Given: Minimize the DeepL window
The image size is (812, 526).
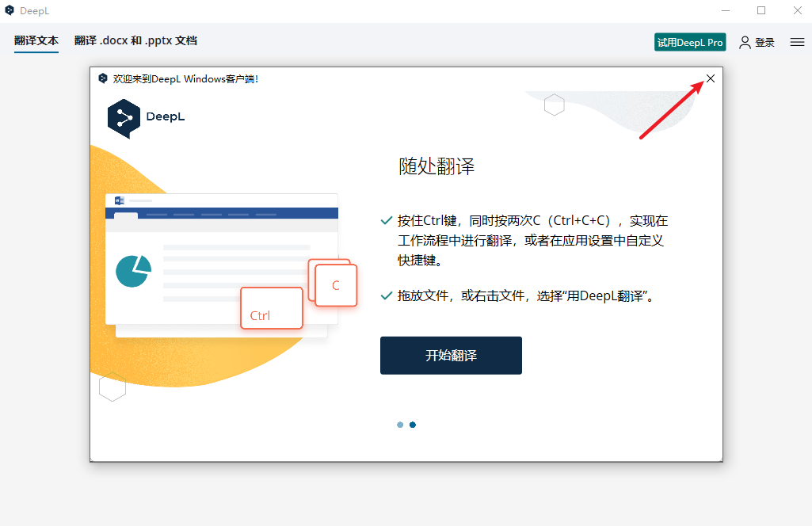Looking at the screenshot, I should [x=726, y=10].
